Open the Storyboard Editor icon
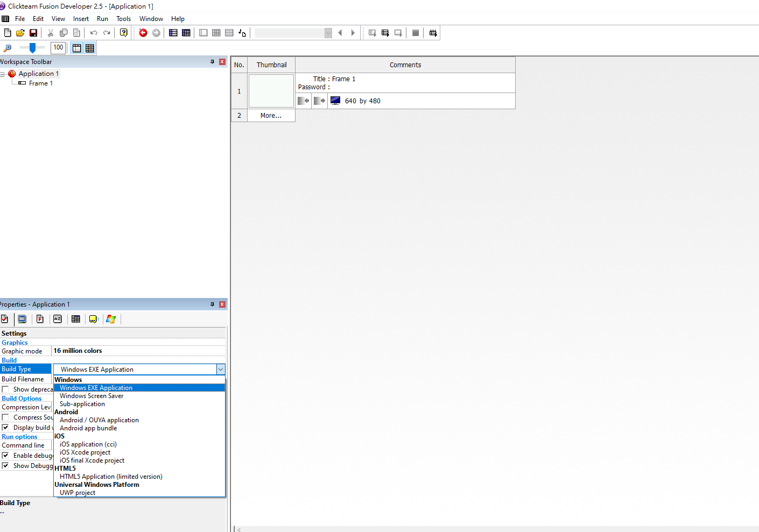The width and height of the screenshot is (759, 532). click(x=173, y=33)
